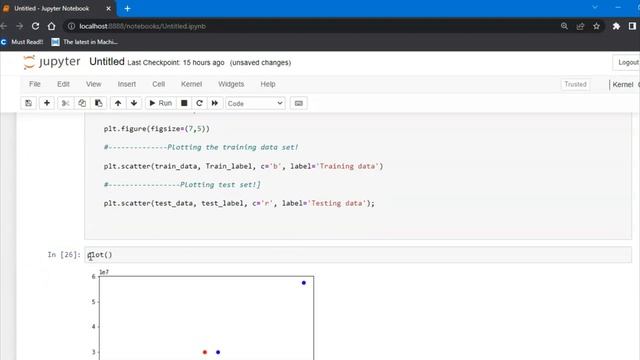Open a new browser tab
This screenshot has width=640, height=360.
127,8
